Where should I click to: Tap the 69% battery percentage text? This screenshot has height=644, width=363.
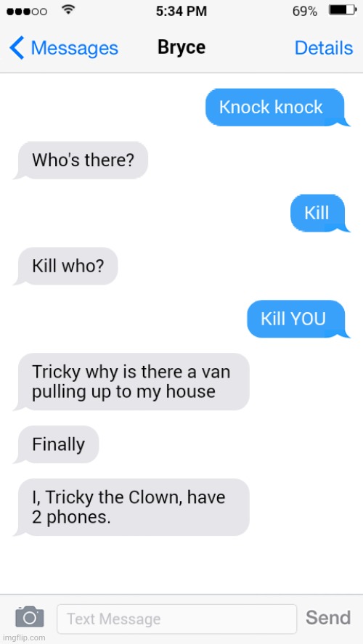pyautogui.click(x=305, y=12)
